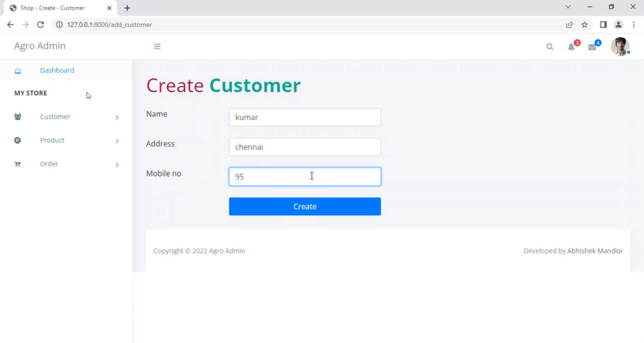Focus the Name input field containing kumar
644x343 pixels.
click(305, 117)
